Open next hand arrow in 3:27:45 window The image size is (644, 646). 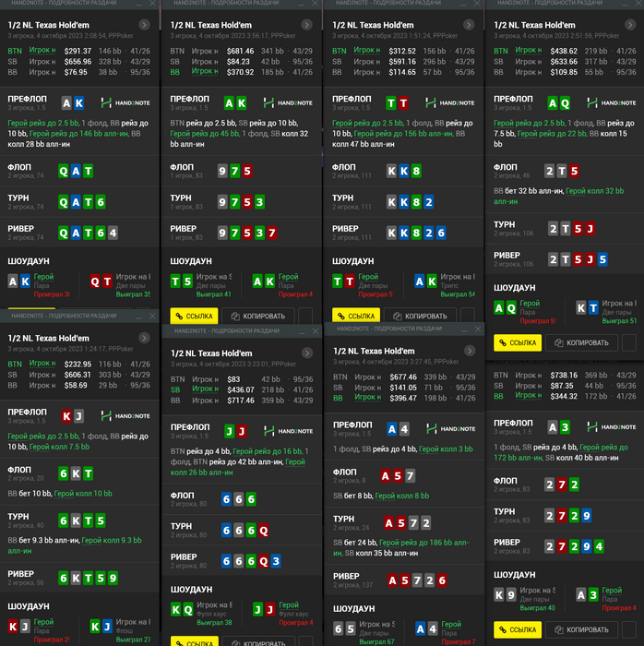470,351
